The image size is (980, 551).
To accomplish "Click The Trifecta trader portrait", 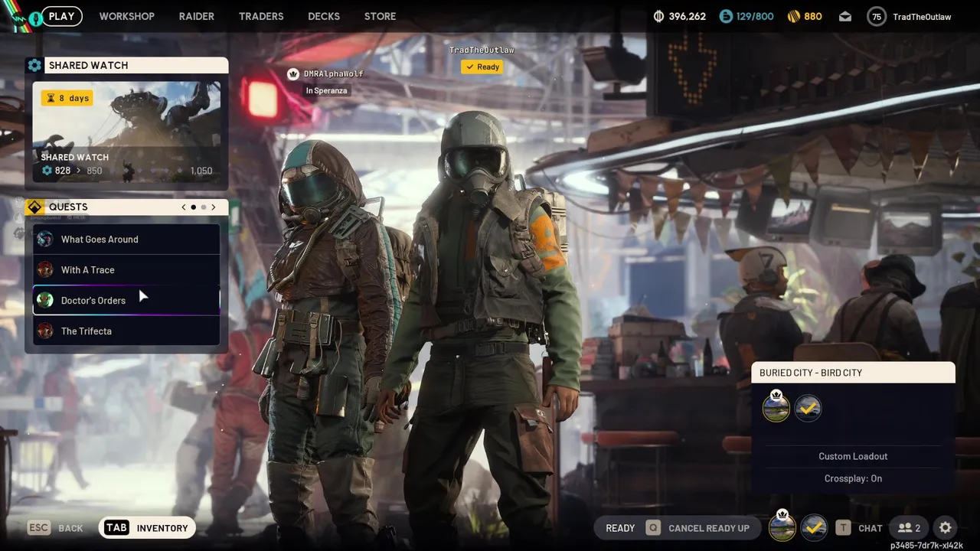I will pos(45,331).
